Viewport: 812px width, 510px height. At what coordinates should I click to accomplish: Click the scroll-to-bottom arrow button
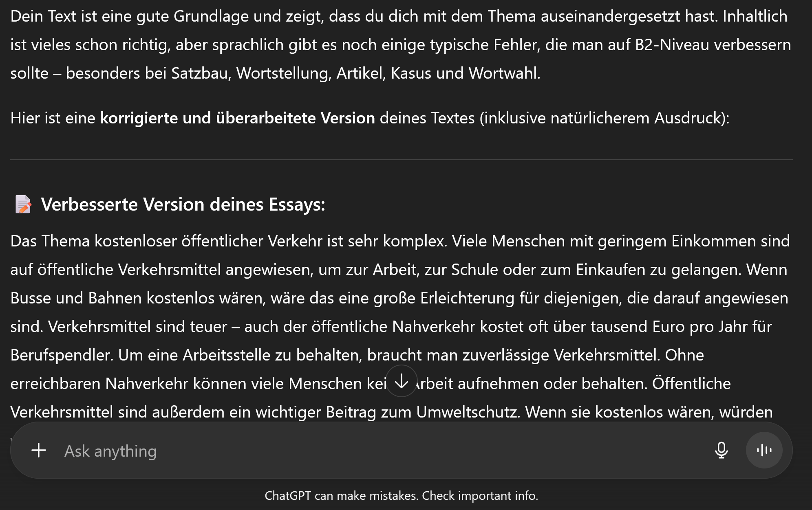tap(402, 382)
